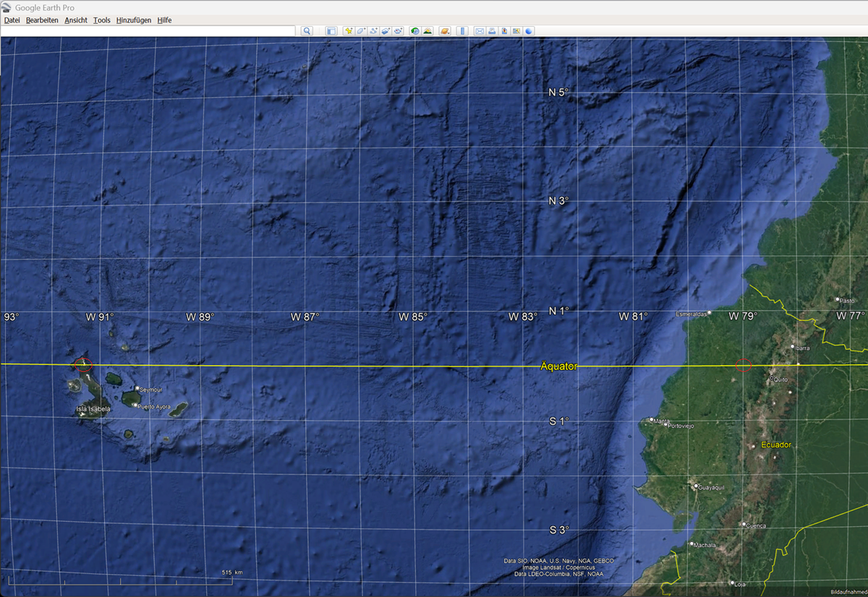Click the Ibarra place label
868x597 pixels.
pyautogui.click(x=801, y=348)
